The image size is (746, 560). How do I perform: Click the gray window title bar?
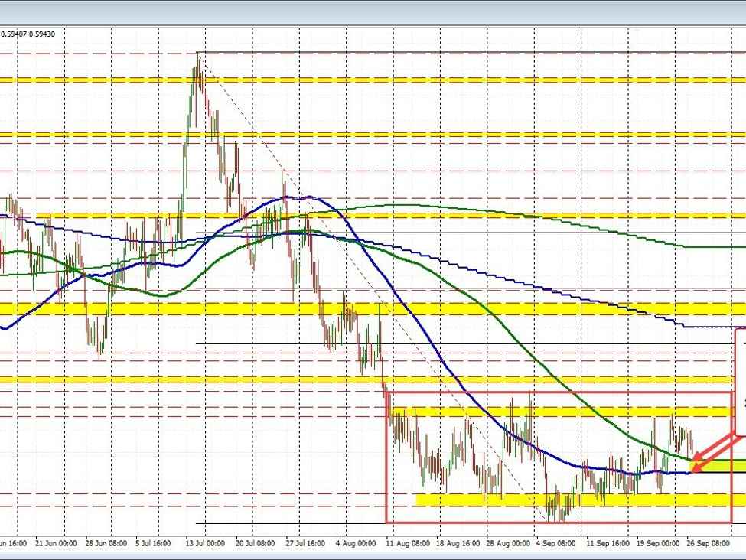tap(373, 12)
